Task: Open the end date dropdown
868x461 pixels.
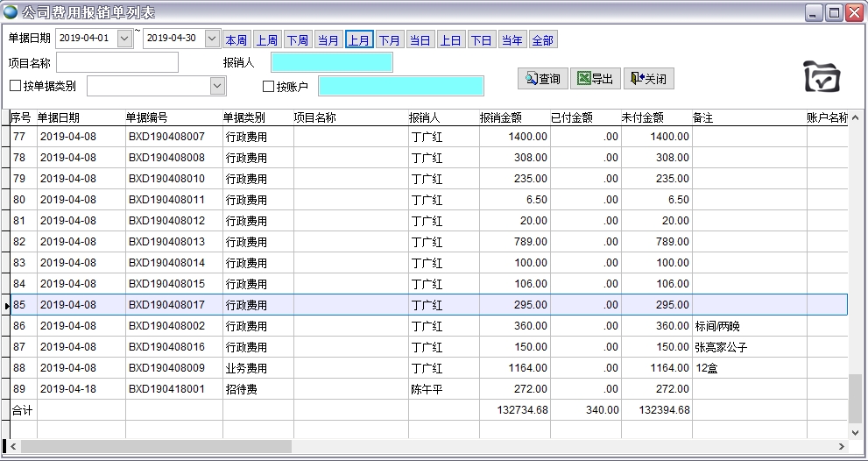Action: point(212,39)
